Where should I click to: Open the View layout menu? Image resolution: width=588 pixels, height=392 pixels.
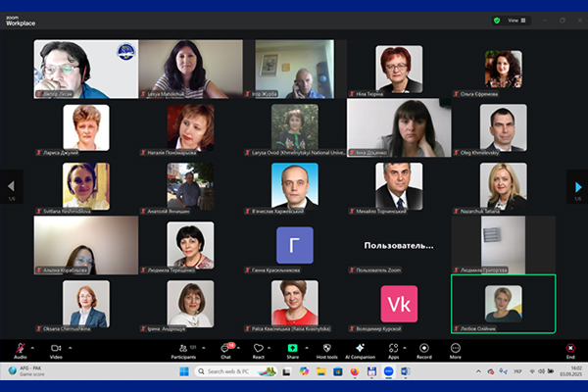tap(515, 20)
